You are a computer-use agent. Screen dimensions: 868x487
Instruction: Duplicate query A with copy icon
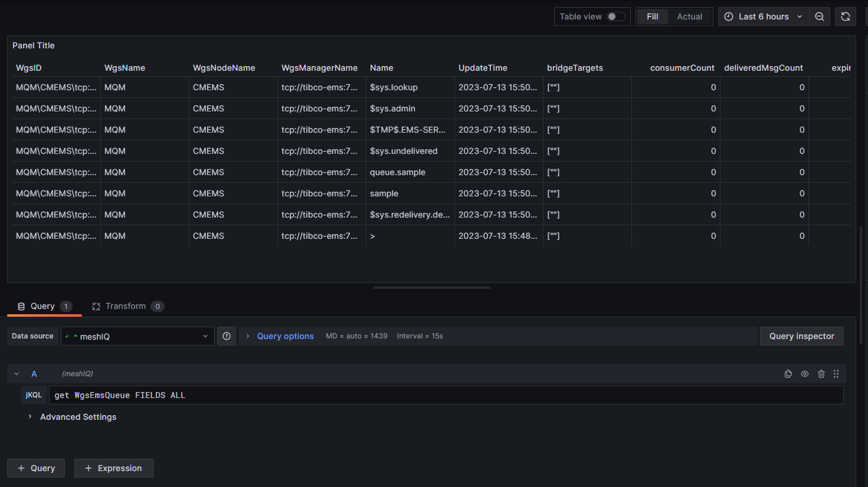click(788, 374)
